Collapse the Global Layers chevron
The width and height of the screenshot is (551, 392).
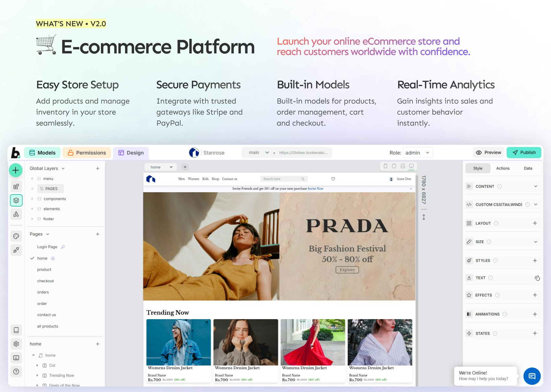click(63, 168)
